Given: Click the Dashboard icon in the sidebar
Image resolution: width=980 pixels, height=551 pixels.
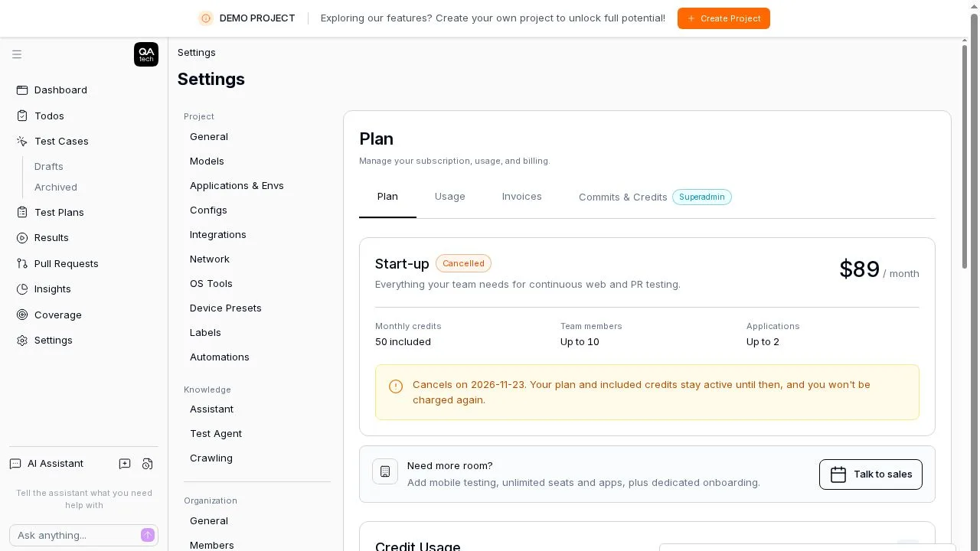Looking at the screenshot, I should (x=22, y=90).
